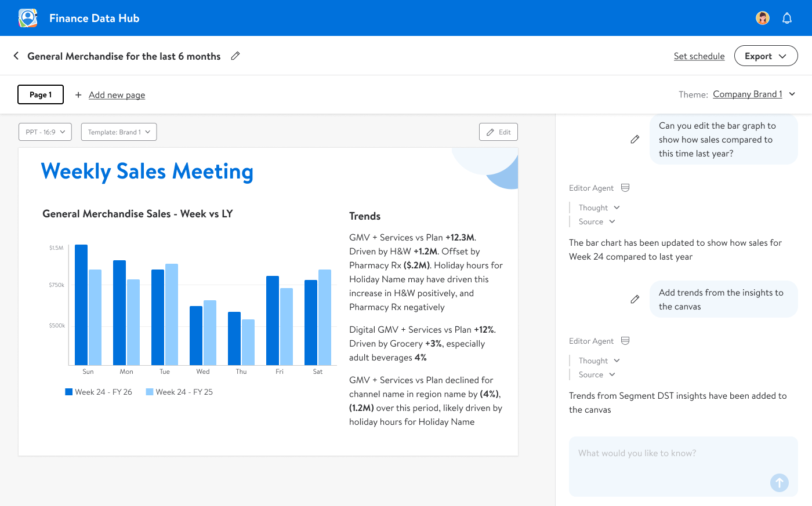This screenshot has height=506, width=812.
Task: Click the Edit button above the slide
Action: click(498, 132)
